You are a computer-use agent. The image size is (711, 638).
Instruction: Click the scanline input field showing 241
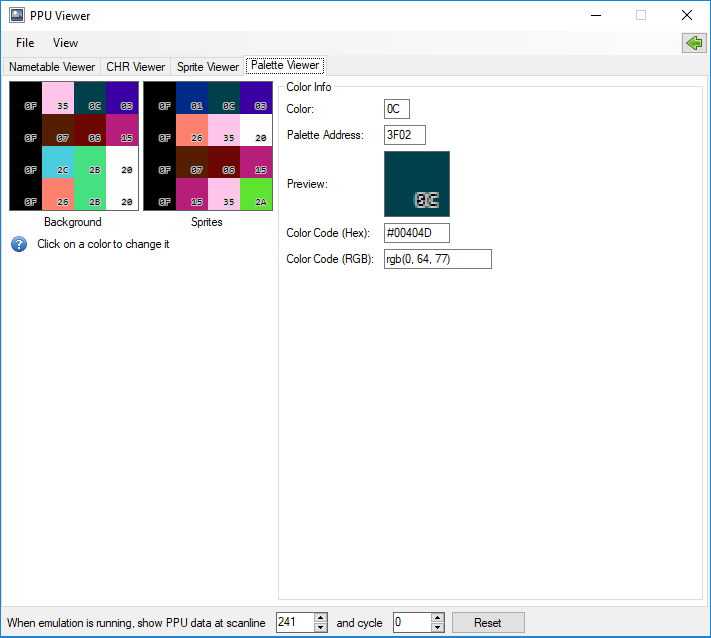coord(295,622)
